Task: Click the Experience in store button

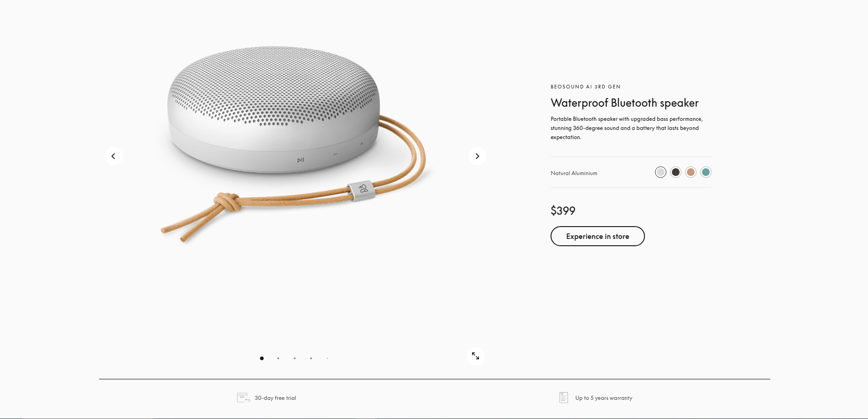Action: point(598,236)
